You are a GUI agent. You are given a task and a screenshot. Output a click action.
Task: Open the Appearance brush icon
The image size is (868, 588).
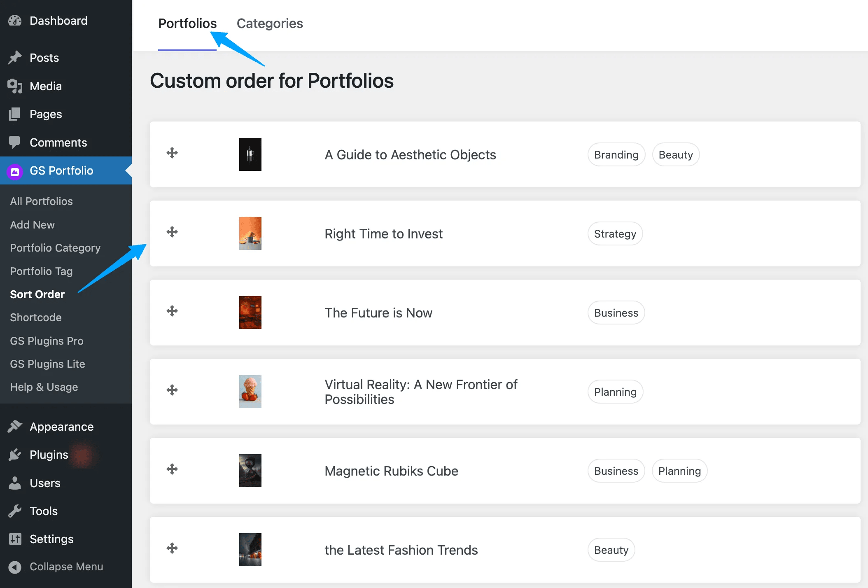[x=15, y=426]
